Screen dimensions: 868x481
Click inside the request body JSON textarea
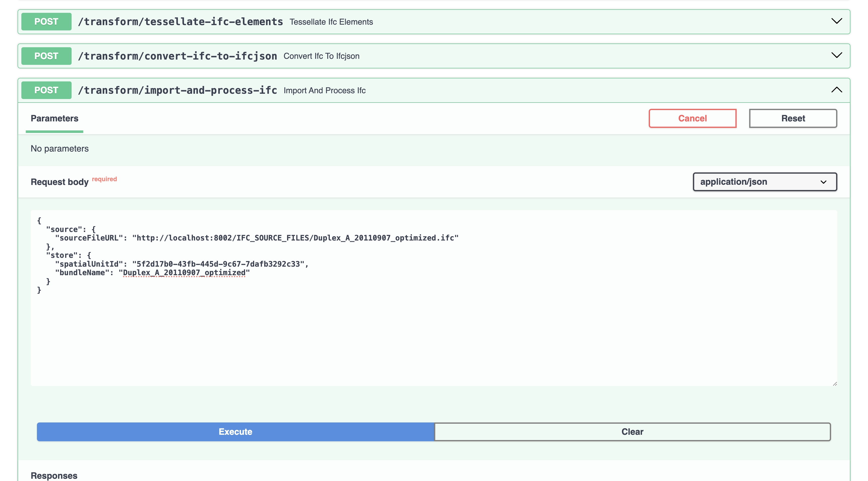(x=434, y=298)
